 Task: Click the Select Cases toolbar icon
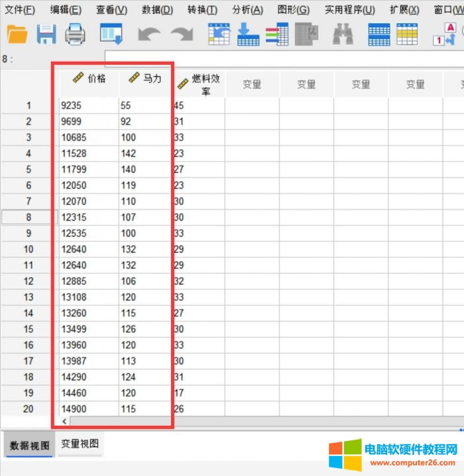point(407,34)
